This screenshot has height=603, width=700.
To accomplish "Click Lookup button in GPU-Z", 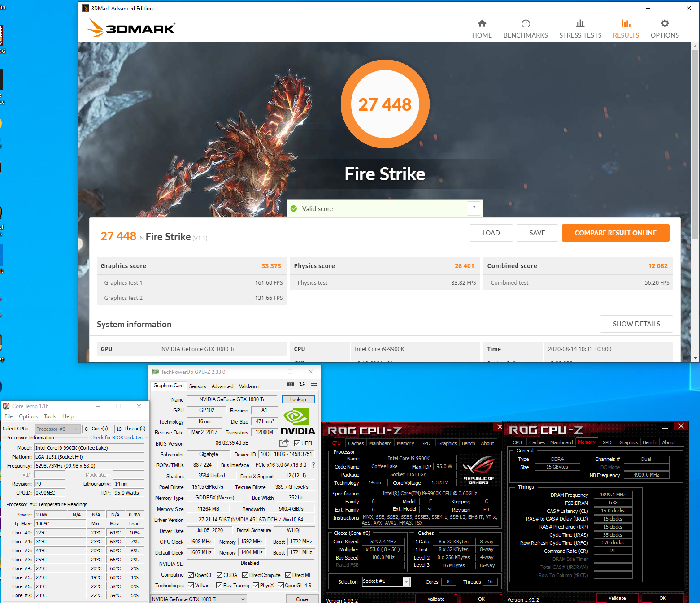I will (298, 399).
